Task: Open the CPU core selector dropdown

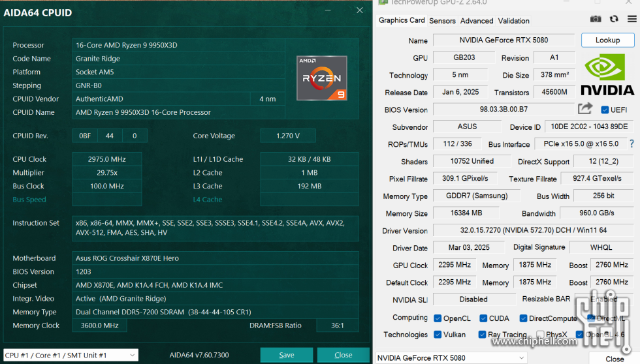Action: click(71, 355)
